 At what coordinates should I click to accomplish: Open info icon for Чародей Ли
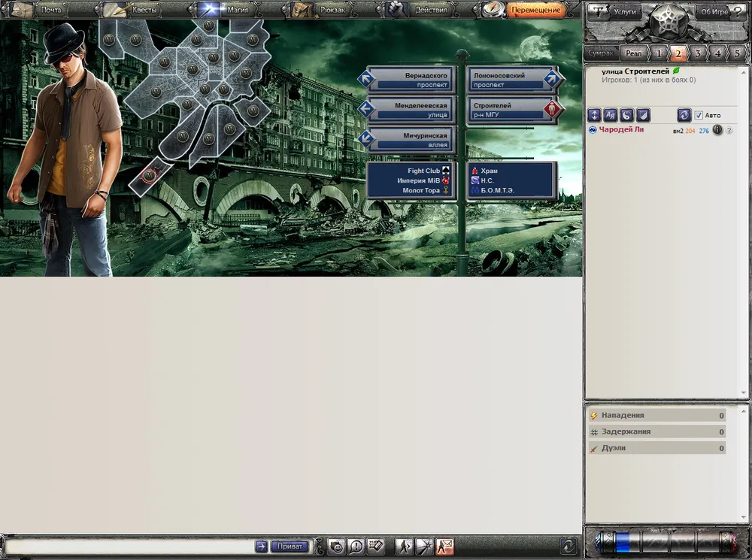point(717,129)
